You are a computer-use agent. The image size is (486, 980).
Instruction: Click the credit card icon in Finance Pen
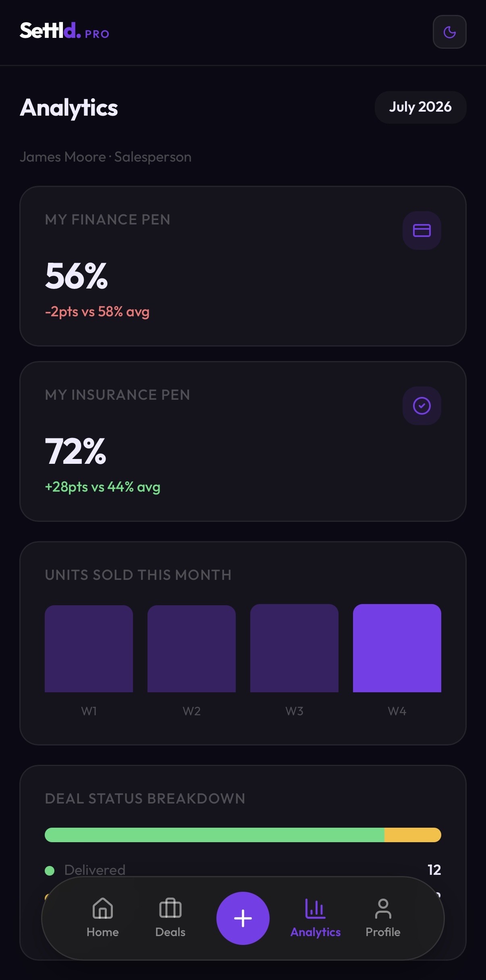coord(422,230)
